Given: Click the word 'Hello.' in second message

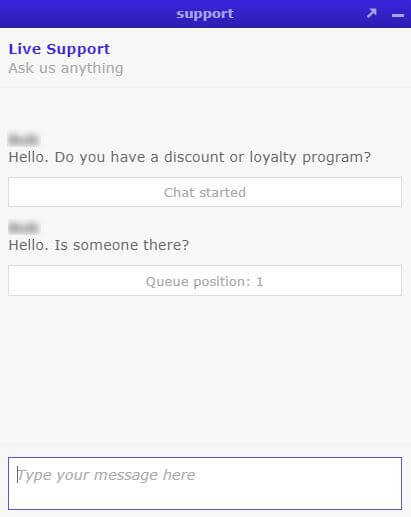Looking at the screenshot, I should point(28,245).
